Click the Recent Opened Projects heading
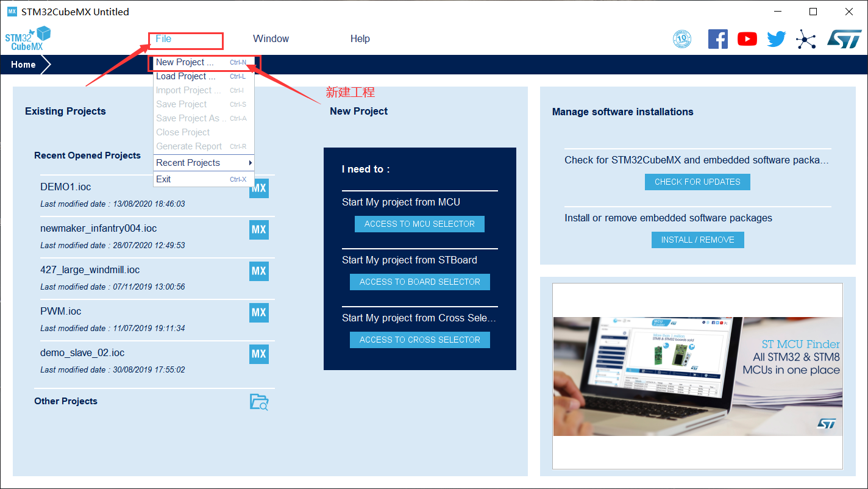 (87, 155)
